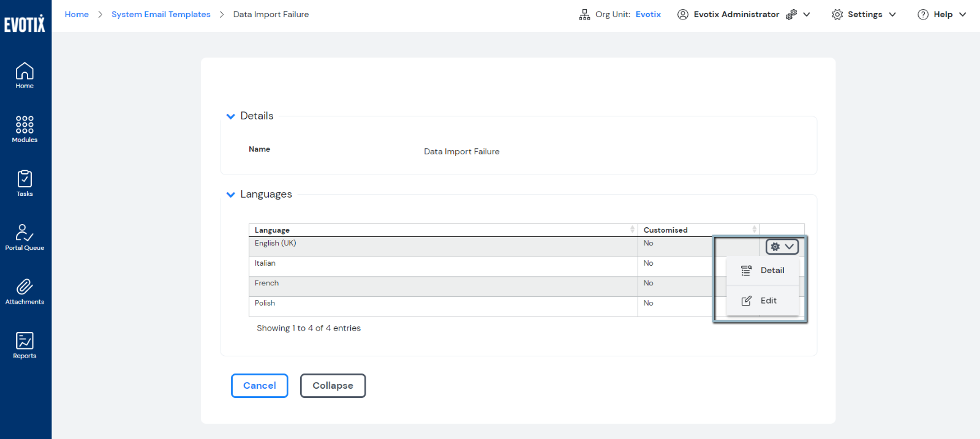Open Reports in sidebar
The height and width of the screenshot is (439, 980).
pyautogui.click(x=24, y=345)
